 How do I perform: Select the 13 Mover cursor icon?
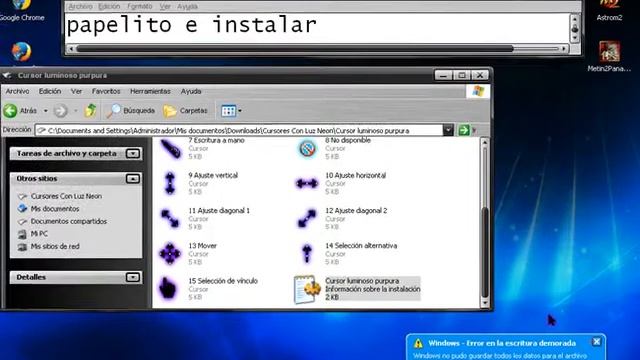[x=170, y=253]
